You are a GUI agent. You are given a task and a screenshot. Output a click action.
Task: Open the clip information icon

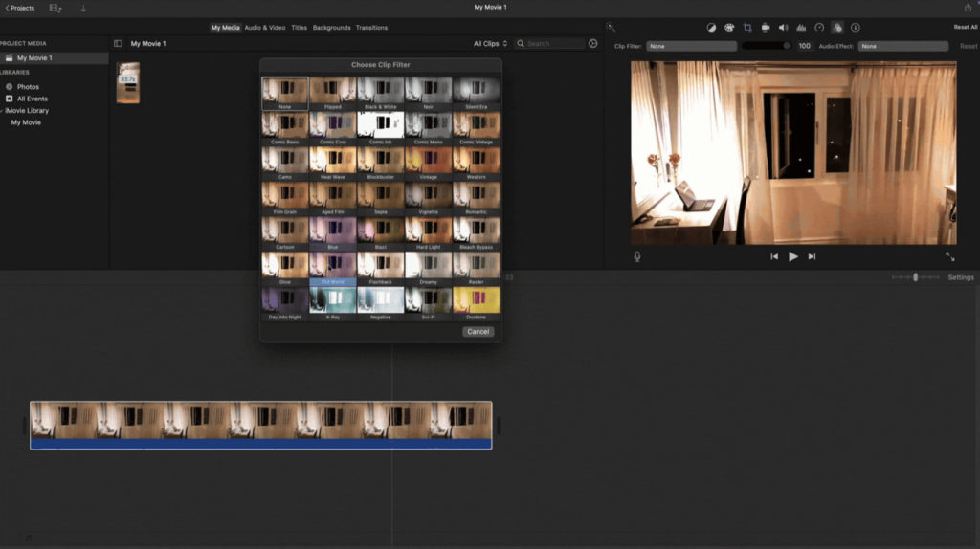[855, 28]
